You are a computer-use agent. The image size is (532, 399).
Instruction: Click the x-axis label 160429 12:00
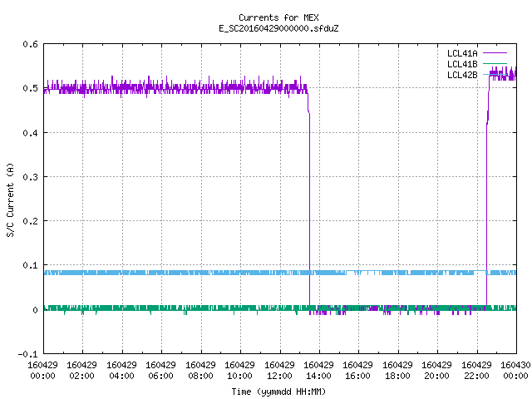click(279, 371)
